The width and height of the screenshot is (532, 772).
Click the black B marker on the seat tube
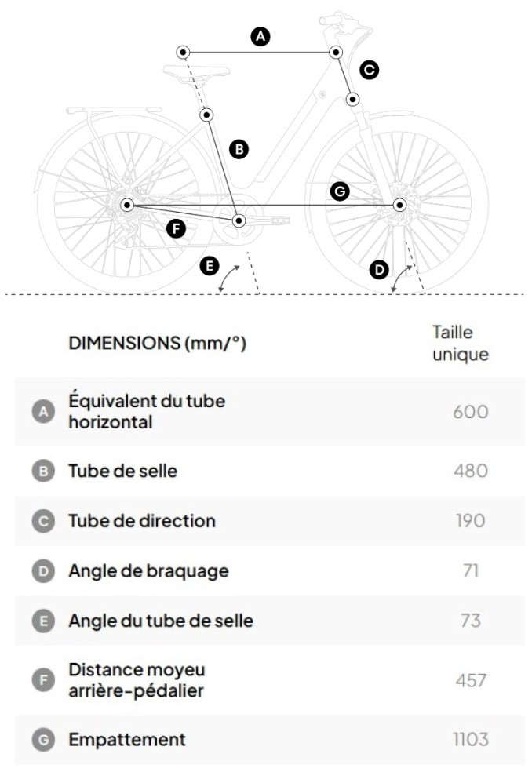click(x=239, y=147)
